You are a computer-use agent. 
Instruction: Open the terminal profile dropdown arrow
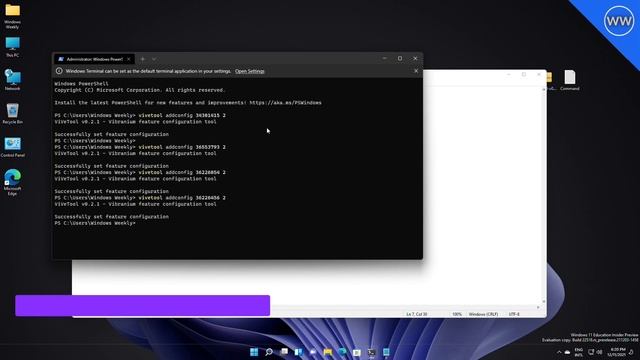154,59
